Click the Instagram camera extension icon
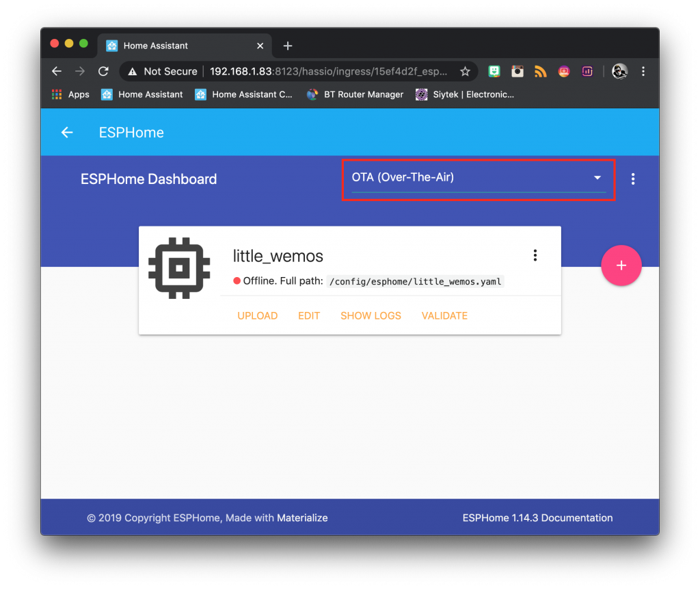The image size is (700, 589). tap(517, 72)
